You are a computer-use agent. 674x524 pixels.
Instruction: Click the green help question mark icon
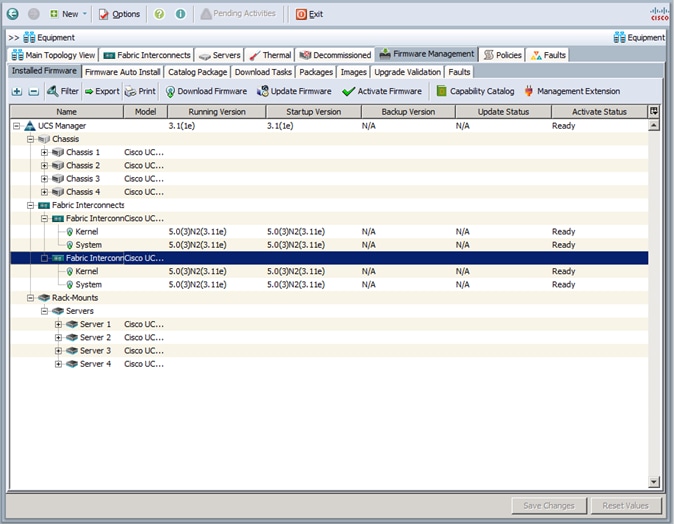(159, 14)
